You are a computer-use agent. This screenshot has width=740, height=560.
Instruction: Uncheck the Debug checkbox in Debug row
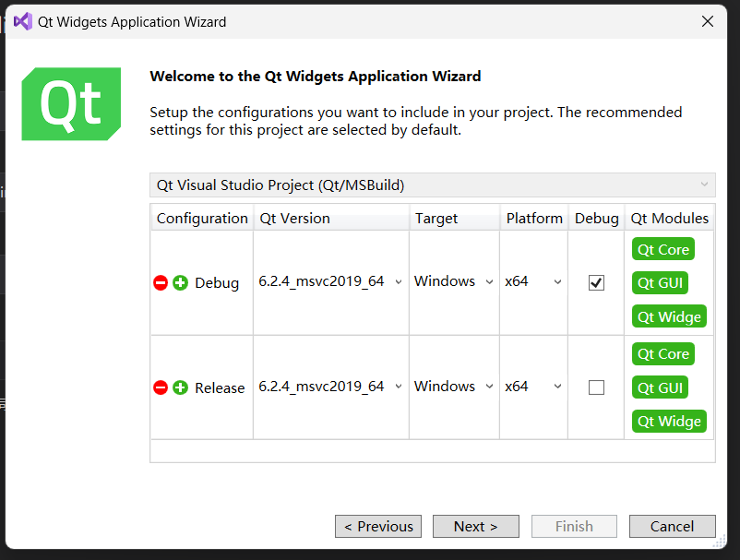tap(597, 283)
